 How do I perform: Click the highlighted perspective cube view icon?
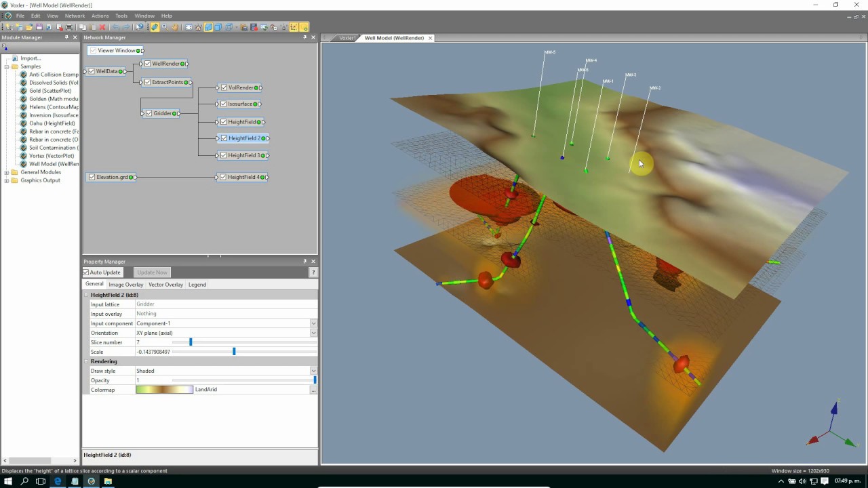click(x=208, y=27)
